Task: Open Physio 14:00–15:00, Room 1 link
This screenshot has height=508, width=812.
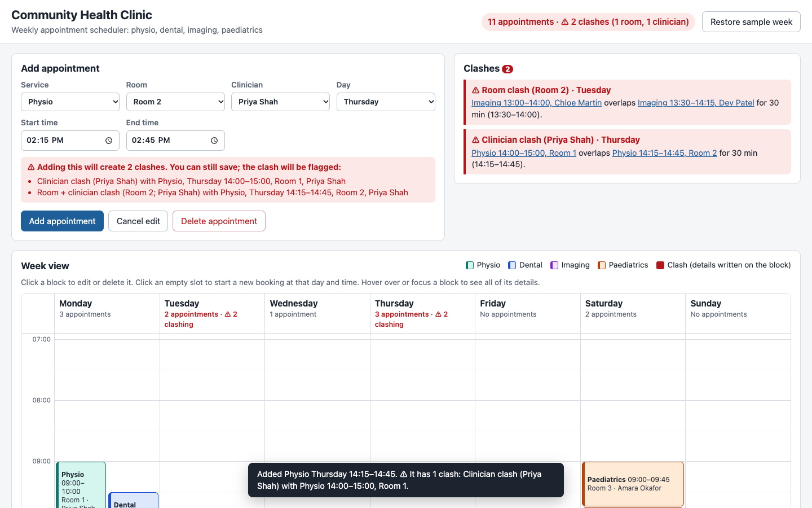Action: [x=524, y=153]
